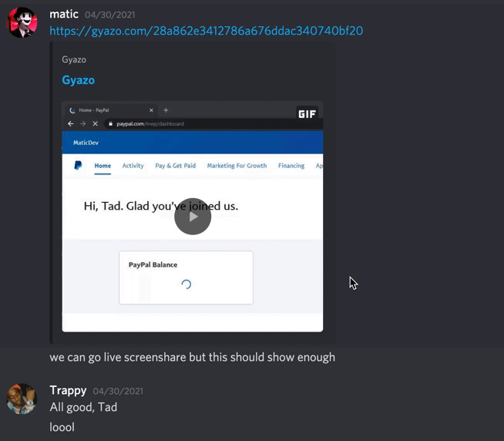Click Trappy's profile avatar
This screenshot has height=441, width=504.
[x=22, y=399]
